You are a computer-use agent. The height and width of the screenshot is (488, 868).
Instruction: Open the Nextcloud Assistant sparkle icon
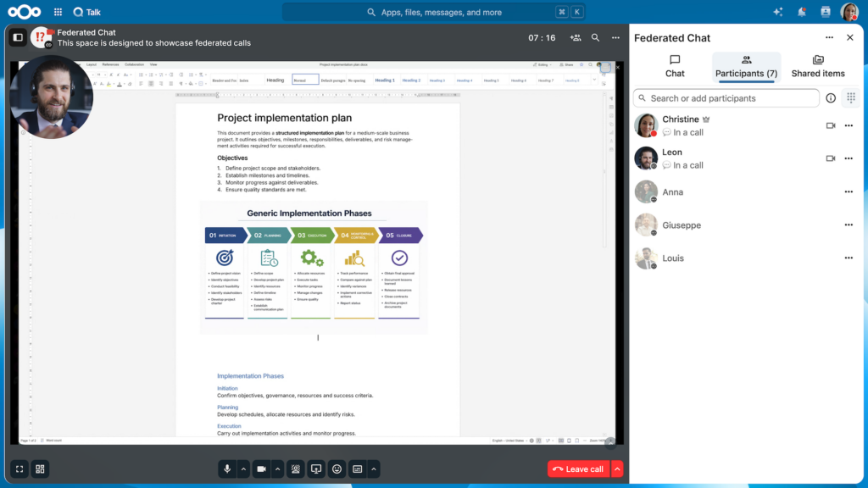778,12
